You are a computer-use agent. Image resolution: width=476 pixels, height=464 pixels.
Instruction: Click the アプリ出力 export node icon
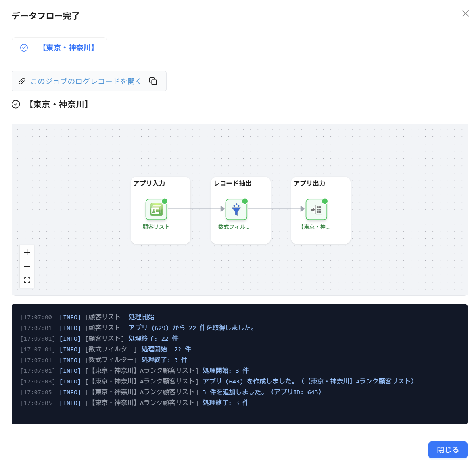[x=316, y=209]
